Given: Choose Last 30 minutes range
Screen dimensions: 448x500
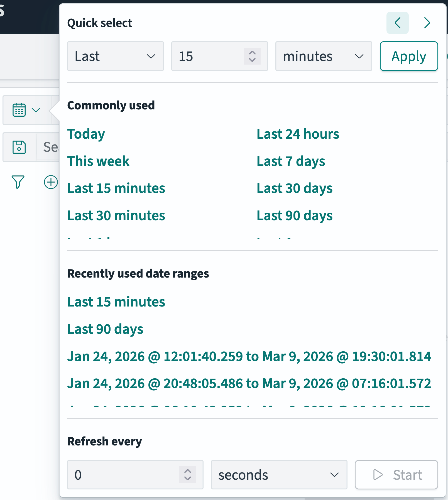Looking at the screenshot, I should [116, 216].
